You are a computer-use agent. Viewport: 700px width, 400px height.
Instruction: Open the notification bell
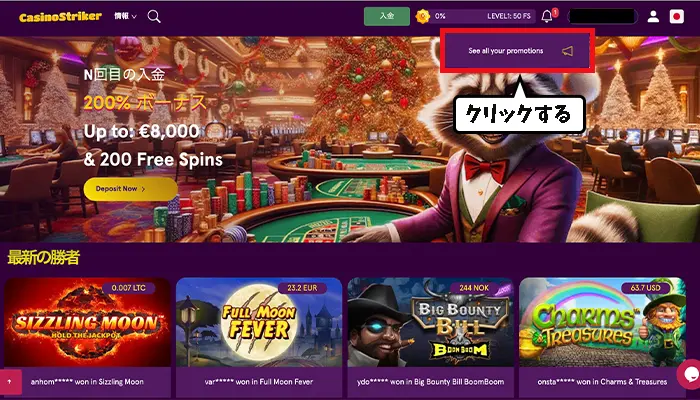click(x=547, y=17)
